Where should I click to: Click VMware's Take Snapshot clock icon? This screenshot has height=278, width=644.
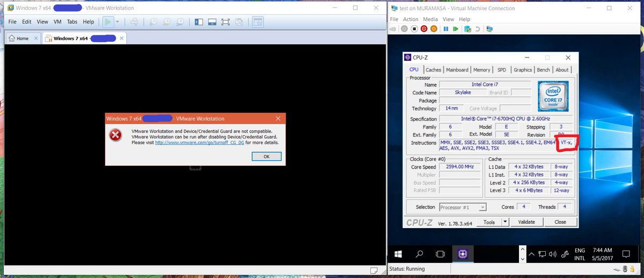(x=153, y=22)
